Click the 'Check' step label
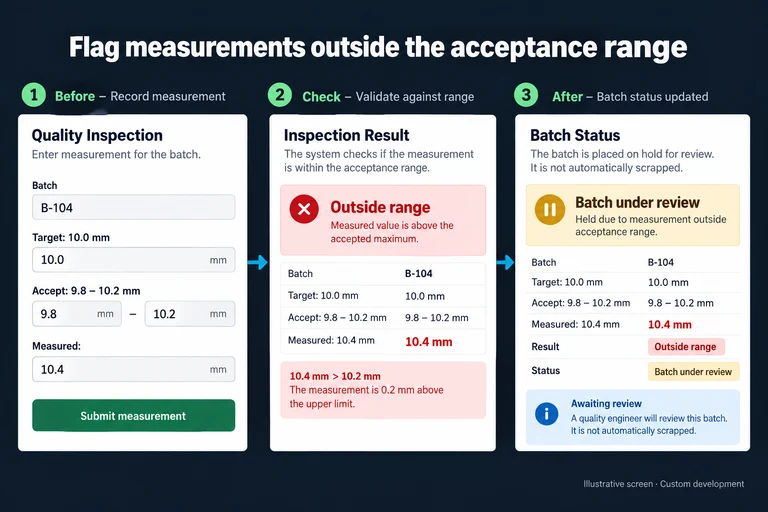 (321, 97)
